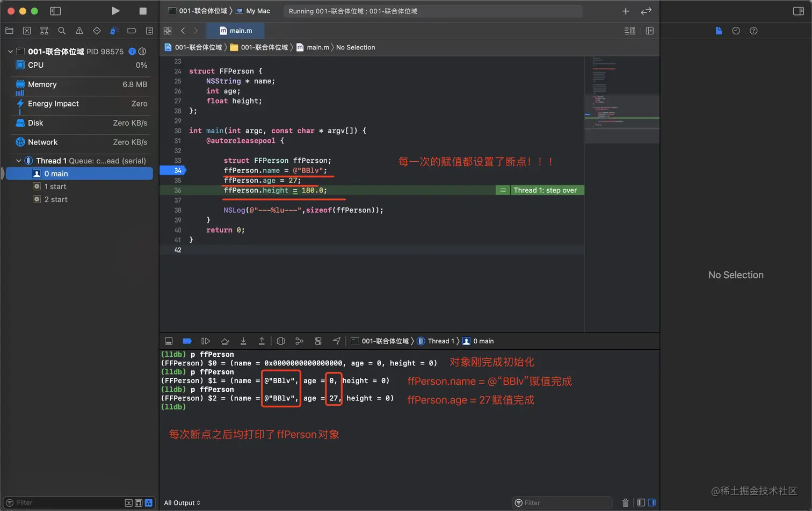Select the Debug navigator spray icon
The height and width of the screenshot is (511, 812).
point(114,31)
